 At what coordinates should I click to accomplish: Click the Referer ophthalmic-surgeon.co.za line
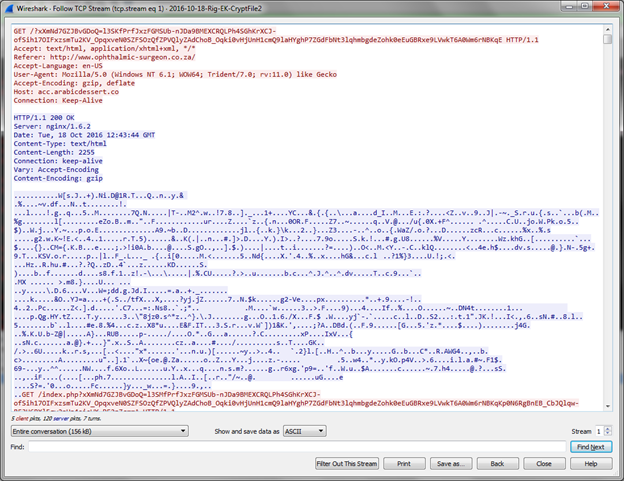[104, 57]
